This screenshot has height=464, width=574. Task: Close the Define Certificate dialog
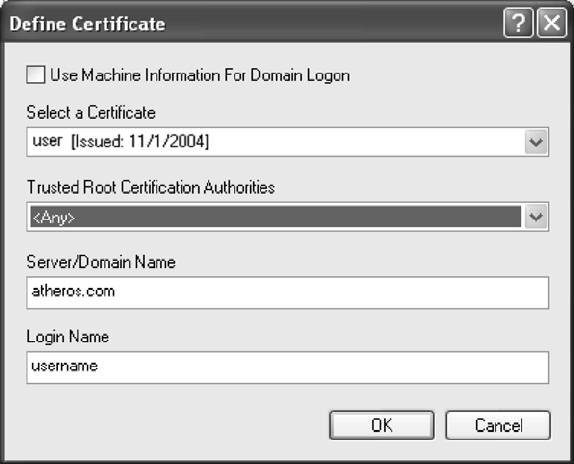coord(552,23)
